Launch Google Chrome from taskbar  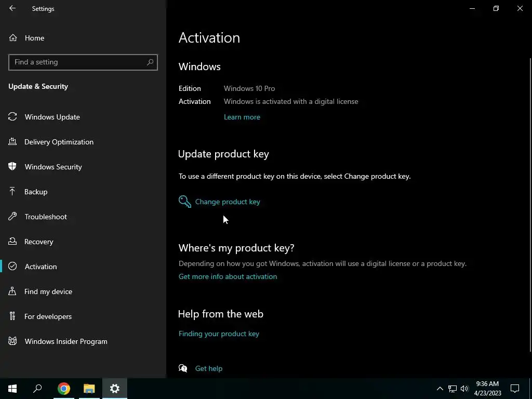point(64,389)
